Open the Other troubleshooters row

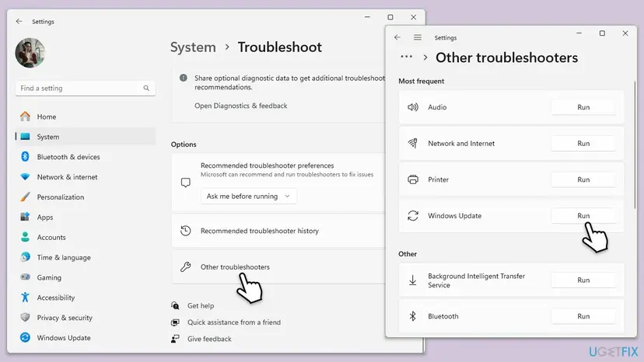(278, 266)
